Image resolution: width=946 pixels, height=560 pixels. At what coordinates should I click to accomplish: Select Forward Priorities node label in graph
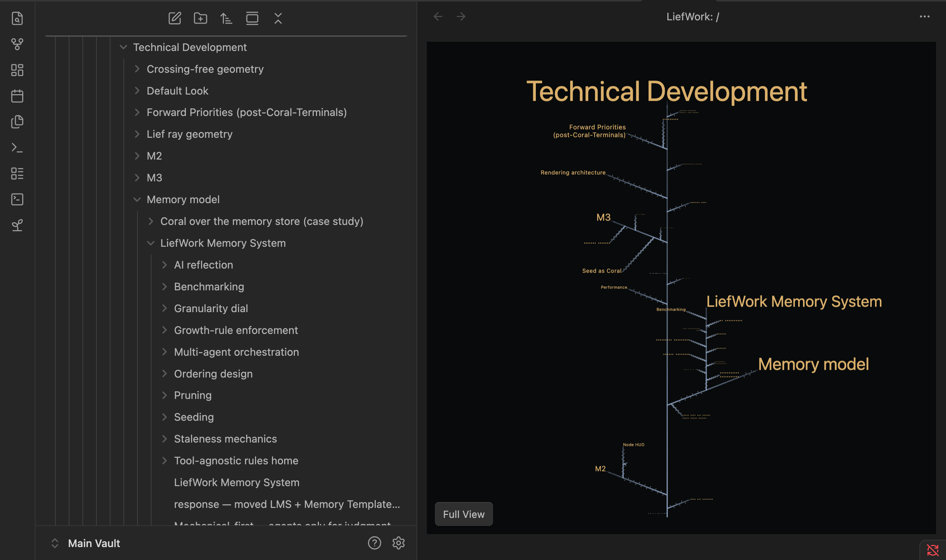point(589,131)
